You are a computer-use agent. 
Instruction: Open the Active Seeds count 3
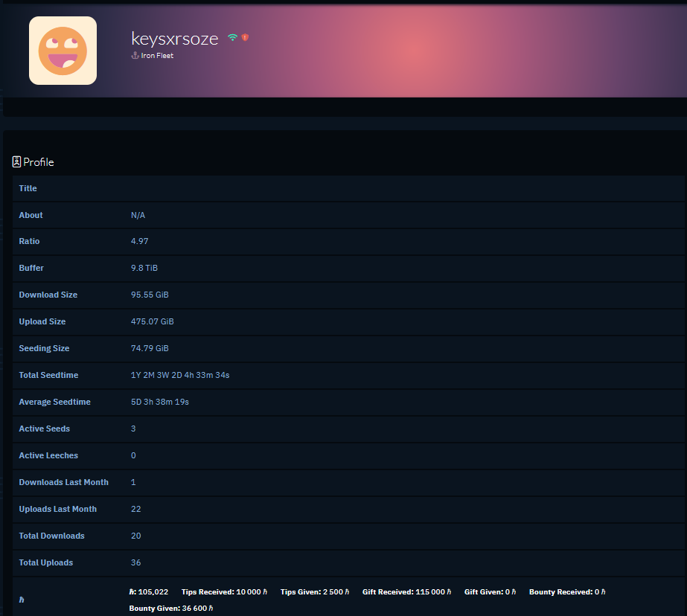133,429
